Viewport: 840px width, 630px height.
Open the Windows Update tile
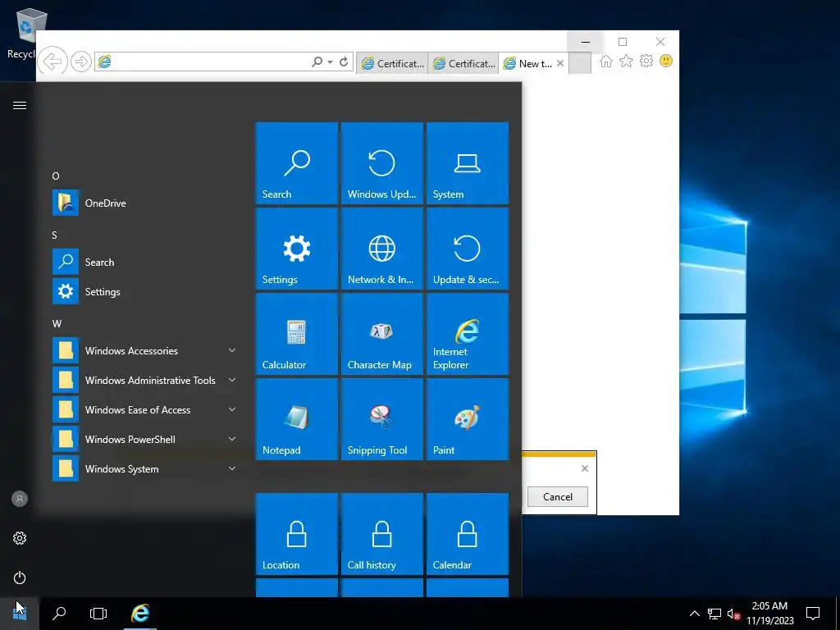click(x=382, y=163)
